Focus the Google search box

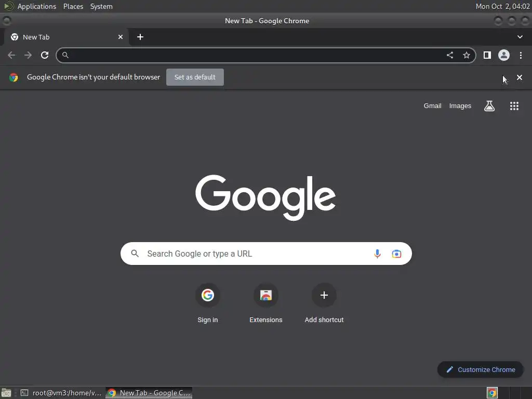(x=266, y=254)
